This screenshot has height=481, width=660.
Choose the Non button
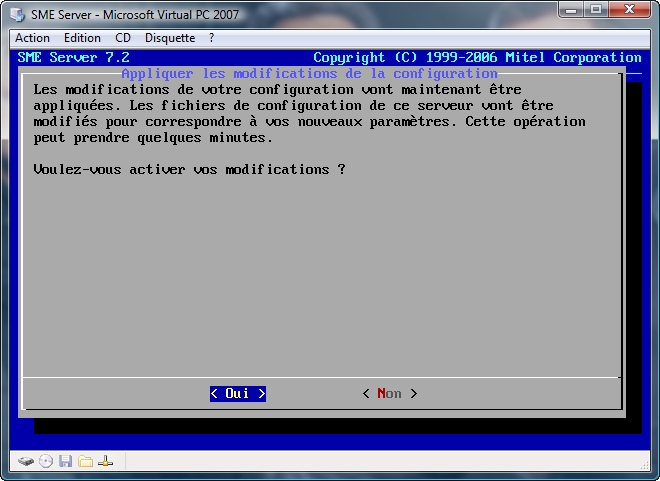390,394
